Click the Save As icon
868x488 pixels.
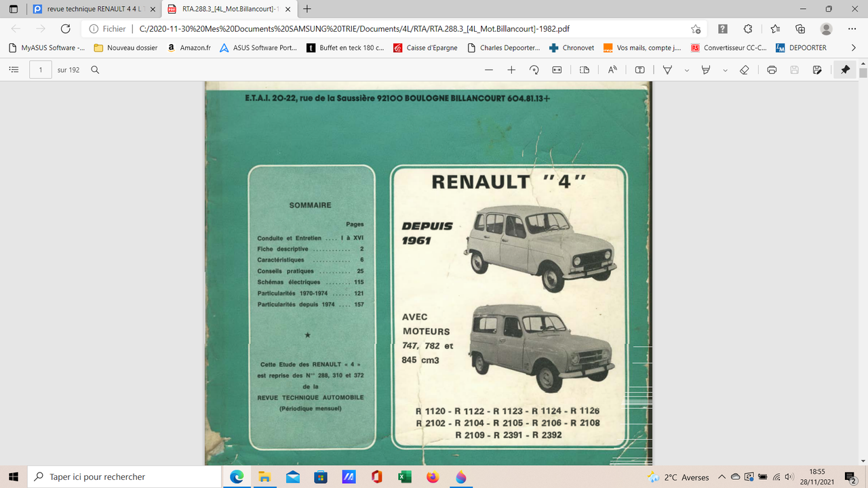[x=817, y=70]
